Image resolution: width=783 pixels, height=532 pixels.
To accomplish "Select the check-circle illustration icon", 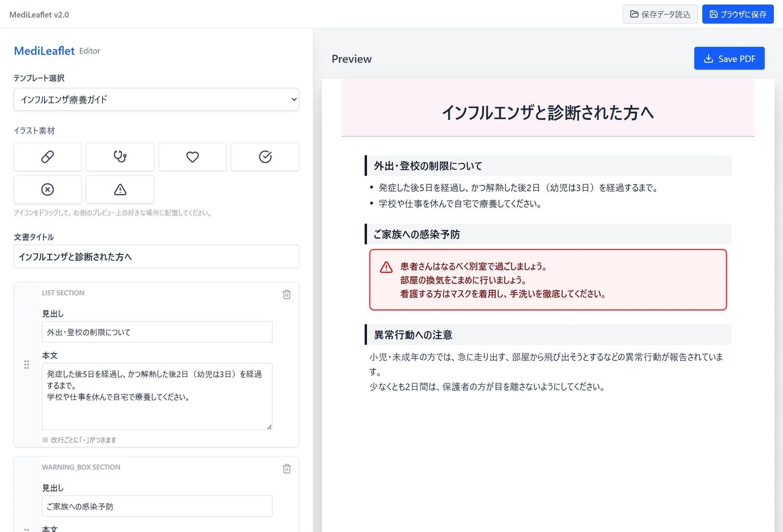I will pos(265,157).
